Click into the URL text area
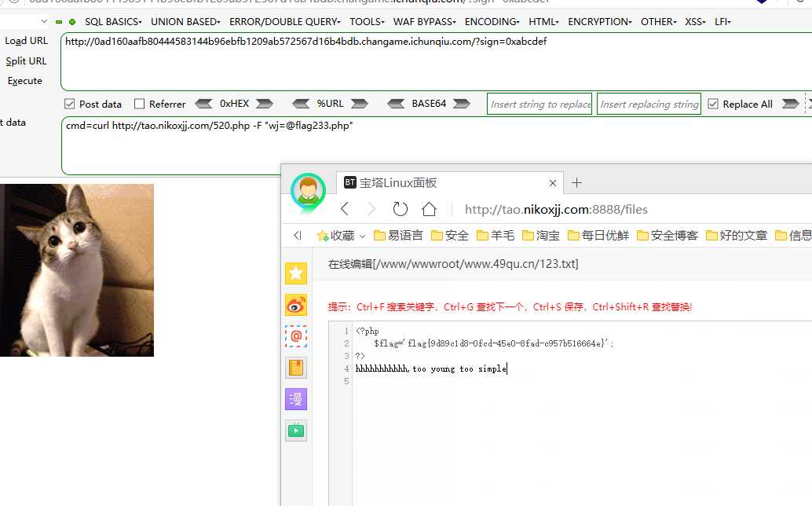Viewport: 812px width, 506px height. click(x=436, y=61)
